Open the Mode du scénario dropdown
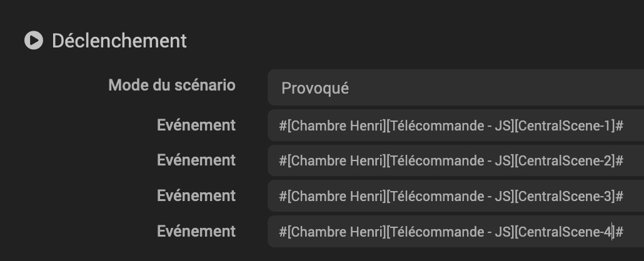The image size is (644, 261). [x=455, y=88]
